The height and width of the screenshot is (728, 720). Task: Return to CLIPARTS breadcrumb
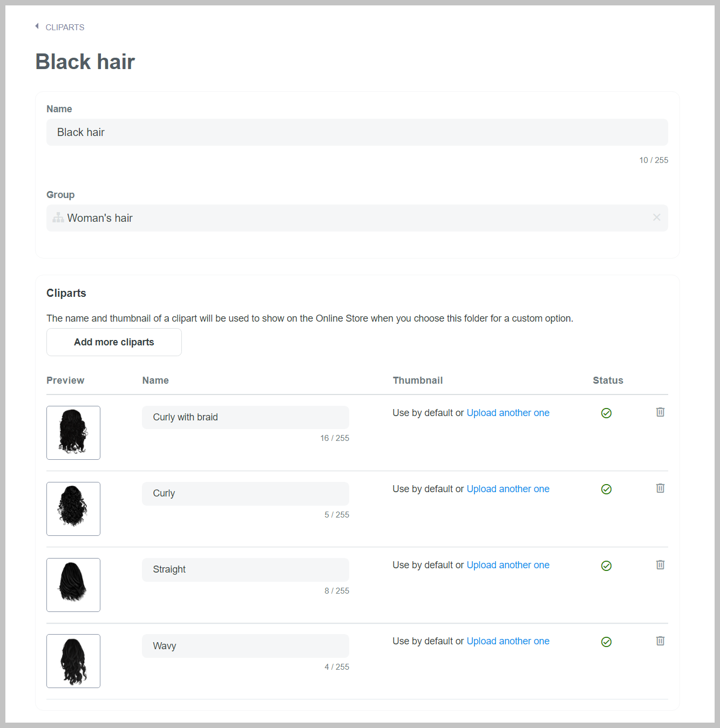pos(65,27)
